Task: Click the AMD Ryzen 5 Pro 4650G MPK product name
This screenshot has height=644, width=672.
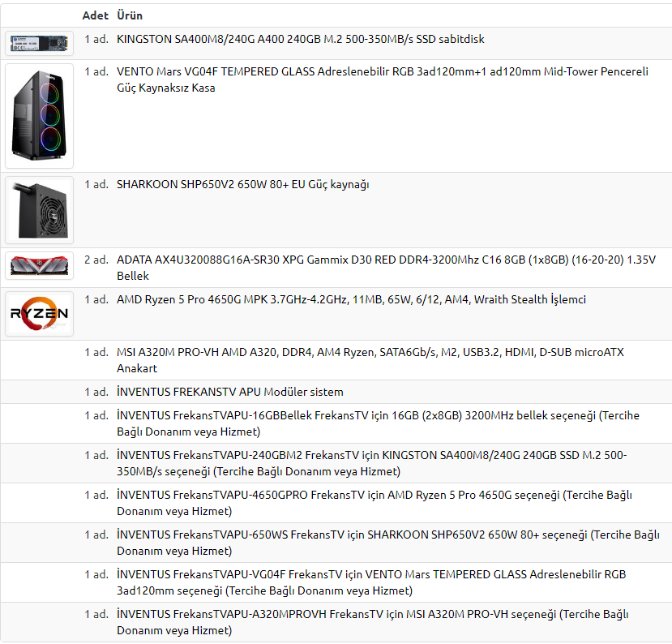Action: coord(351,299)
